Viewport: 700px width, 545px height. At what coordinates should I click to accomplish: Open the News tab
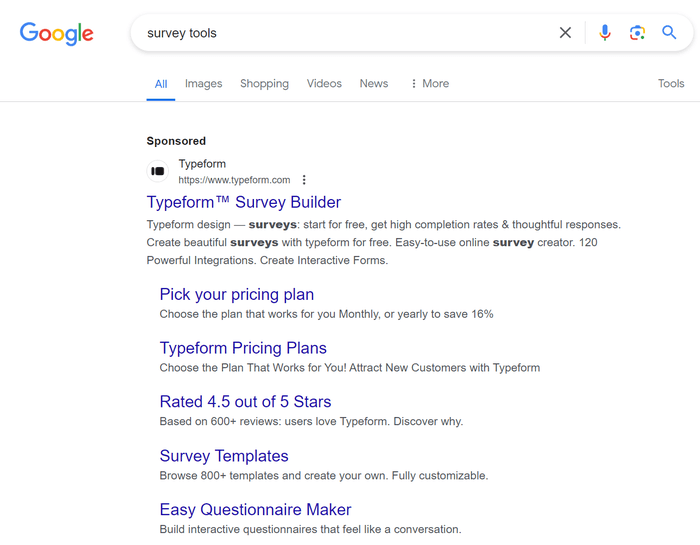click(x=374, y=83)
